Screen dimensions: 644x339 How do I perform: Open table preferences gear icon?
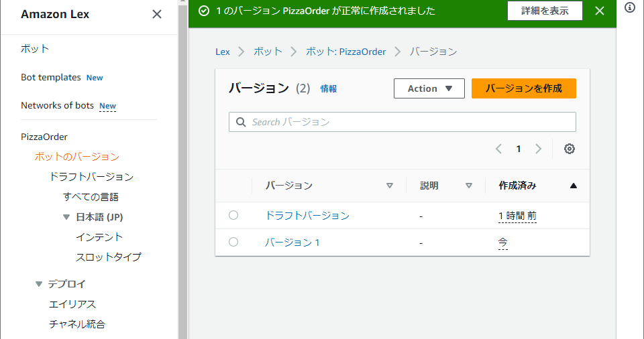pos(570,149)
